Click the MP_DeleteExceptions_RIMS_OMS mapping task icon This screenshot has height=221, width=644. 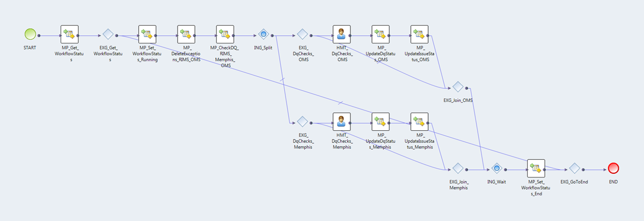[x=186, y=34]
